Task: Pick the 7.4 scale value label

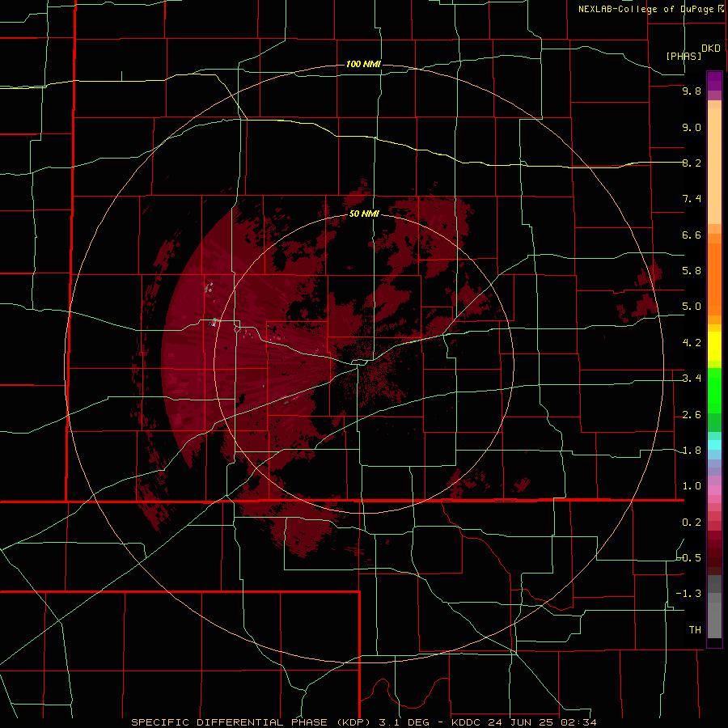Action: pos(692,199)
